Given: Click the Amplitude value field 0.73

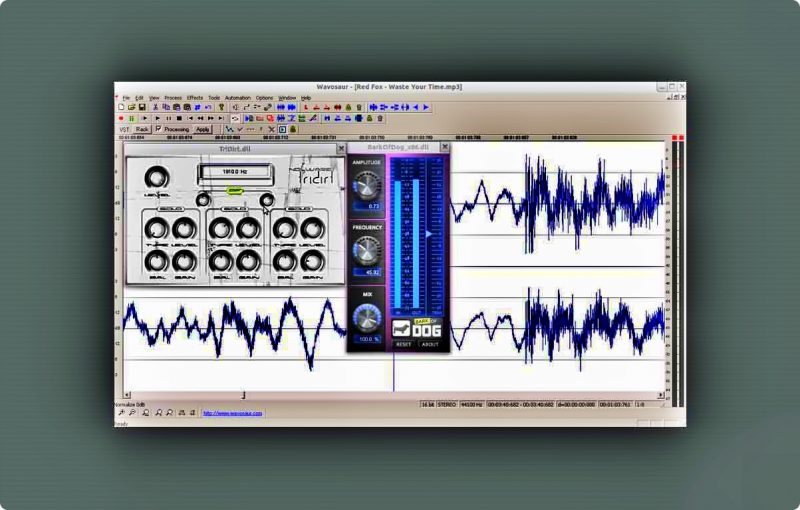Looking at the screenshot, I should [x=367, y=206].
